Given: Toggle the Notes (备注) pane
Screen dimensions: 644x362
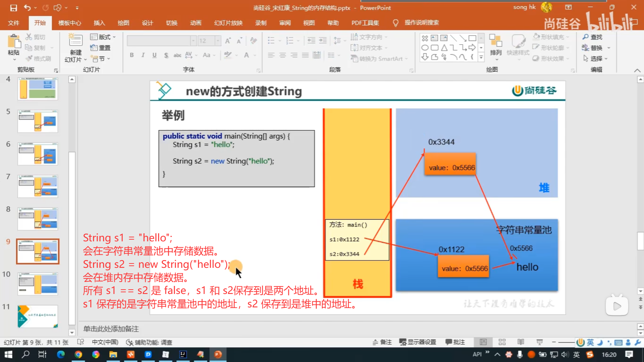Looking at the screenshot, I should point(382,342).
